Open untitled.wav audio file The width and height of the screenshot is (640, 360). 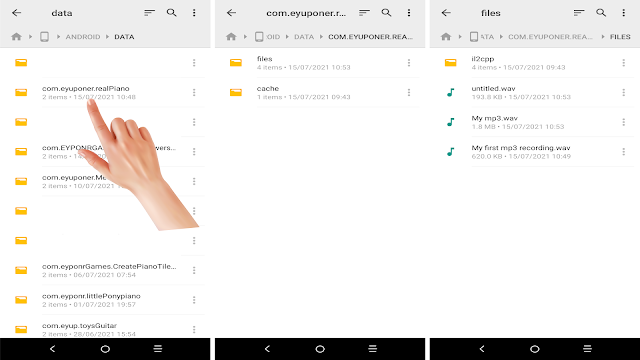535,93
